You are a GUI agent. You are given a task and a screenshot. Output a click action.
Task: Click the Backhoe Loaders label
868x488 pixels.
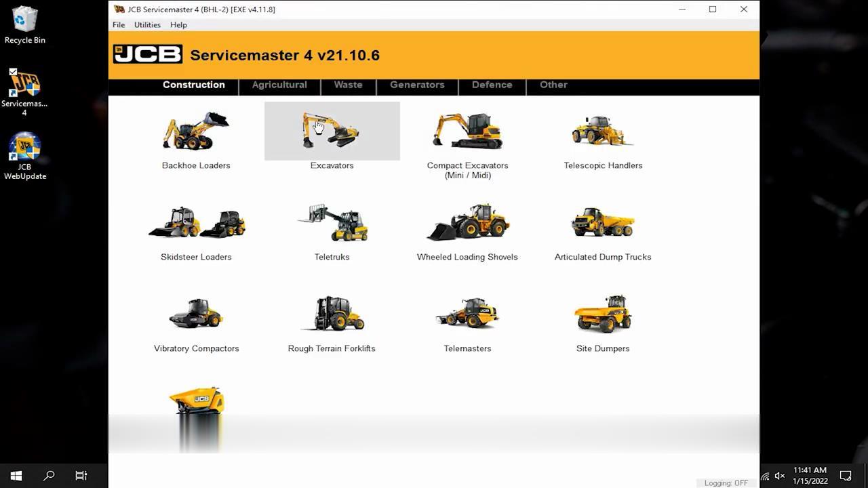pyautogui.click(x=196, y=165)
